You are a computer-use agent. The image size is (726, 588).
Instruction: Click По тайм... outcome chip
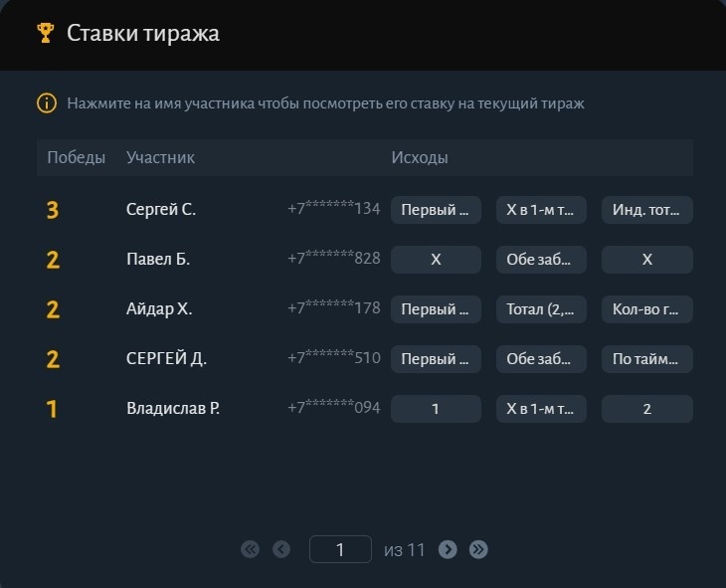coord(646,359)
